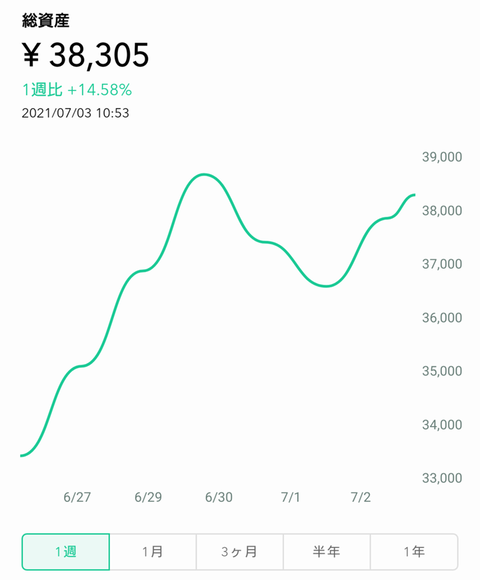Switch to the 1月 time range tab

coord(153,552)
